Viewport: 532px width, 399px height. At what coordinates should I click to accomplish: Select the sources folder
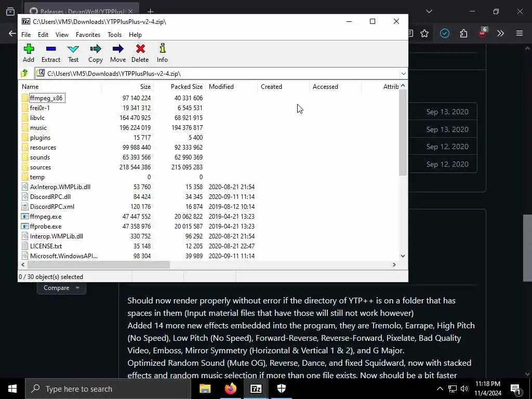click(41, 167)
